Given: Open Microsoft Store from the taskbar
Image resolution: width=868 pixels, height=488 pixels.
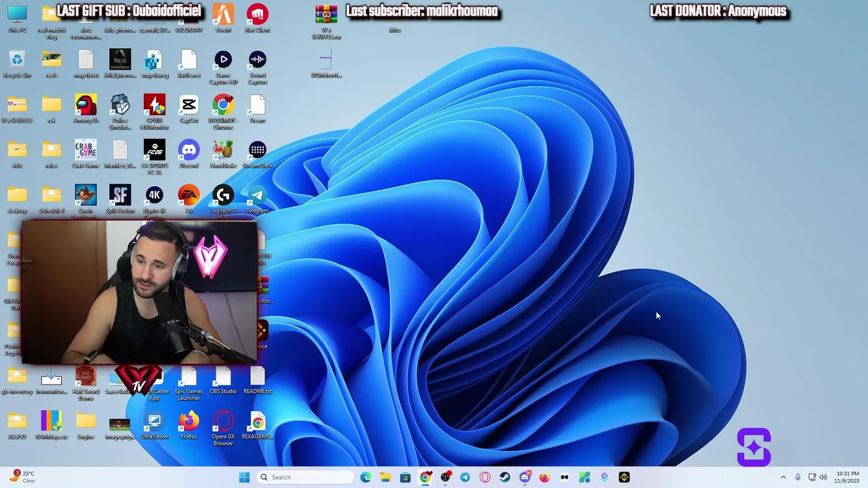Looking at the screenshot, I should click(405, 477).
